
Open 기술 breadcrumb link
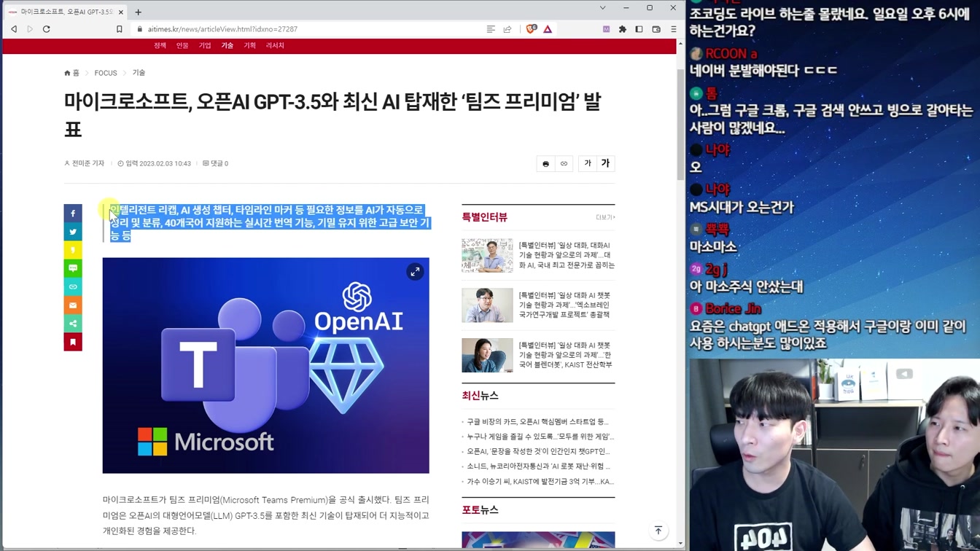tap(139, 73)
